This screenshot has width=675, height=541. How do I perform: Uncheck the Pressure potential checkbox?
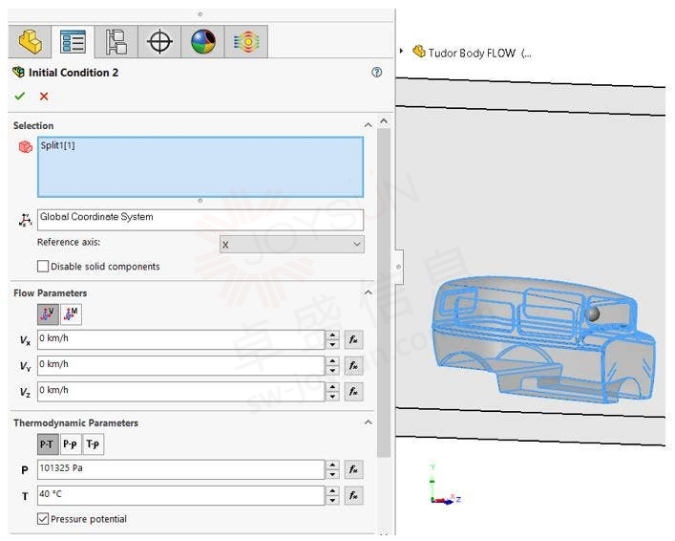click(43, 519)
